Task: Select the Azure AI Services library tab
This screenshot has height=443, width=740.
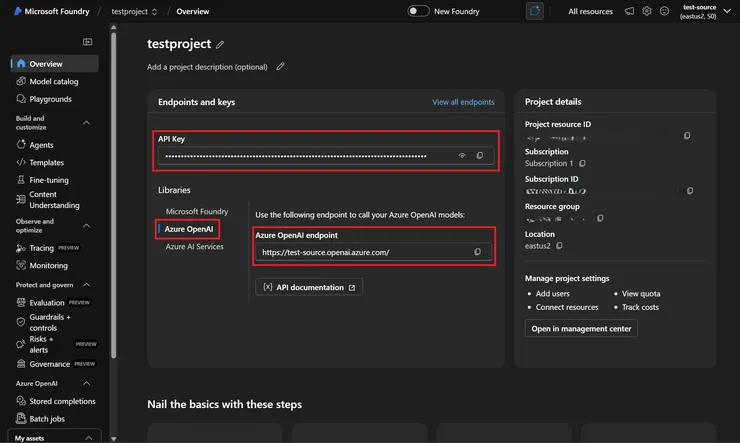Action: tap(194, 246)
